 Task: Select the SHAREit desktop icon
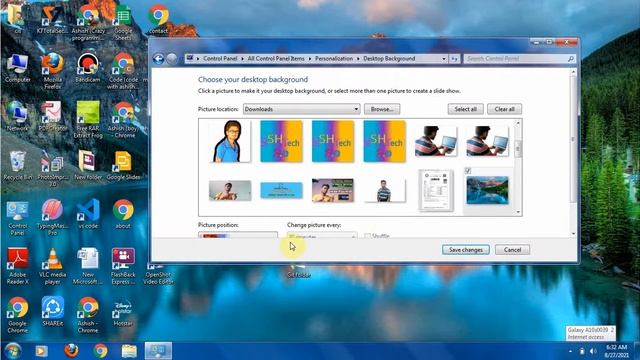[52, 312]
